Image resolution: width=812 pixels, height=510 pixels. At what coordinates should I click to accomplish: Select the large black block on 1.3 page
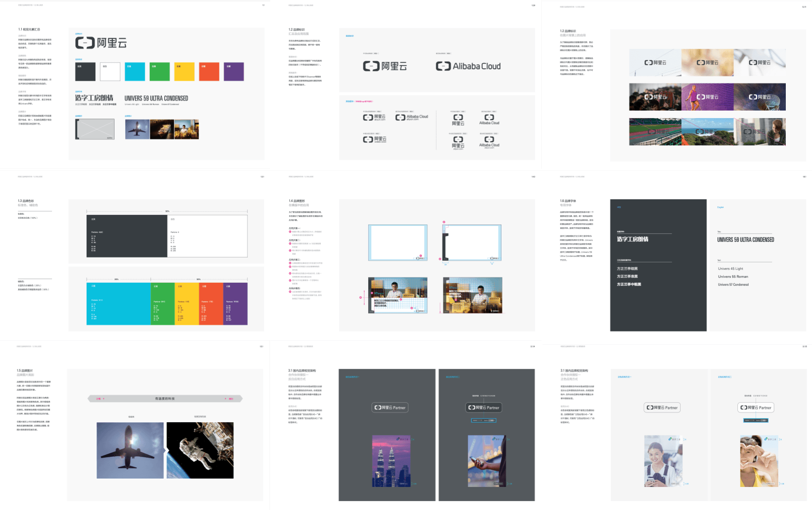(127, 236)
